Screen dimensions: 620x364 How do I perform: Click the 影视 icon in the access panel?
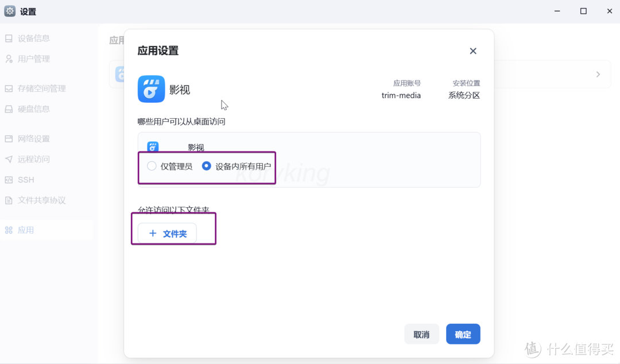152,147
